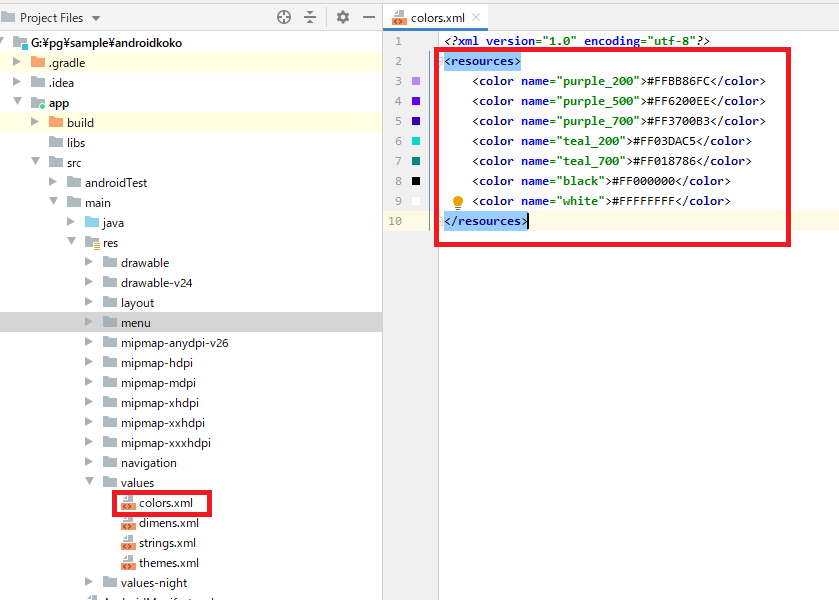Select the main folder
This screenshot has width=839, height=600.
point(97,203)
